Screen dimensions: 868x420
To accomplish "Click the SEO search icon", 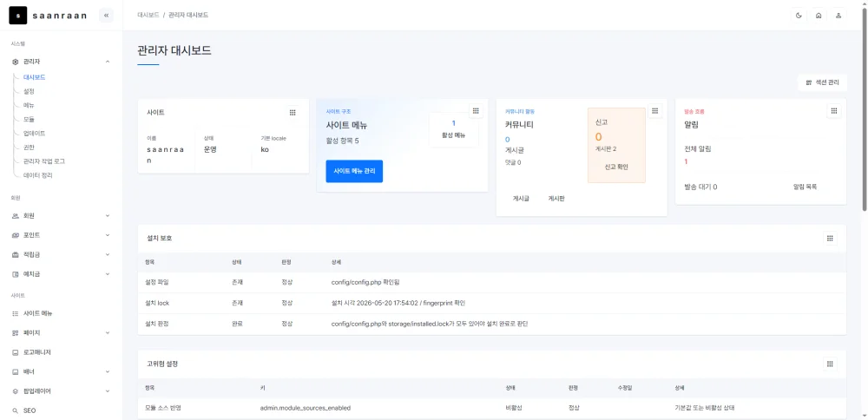I will (16, 411).
